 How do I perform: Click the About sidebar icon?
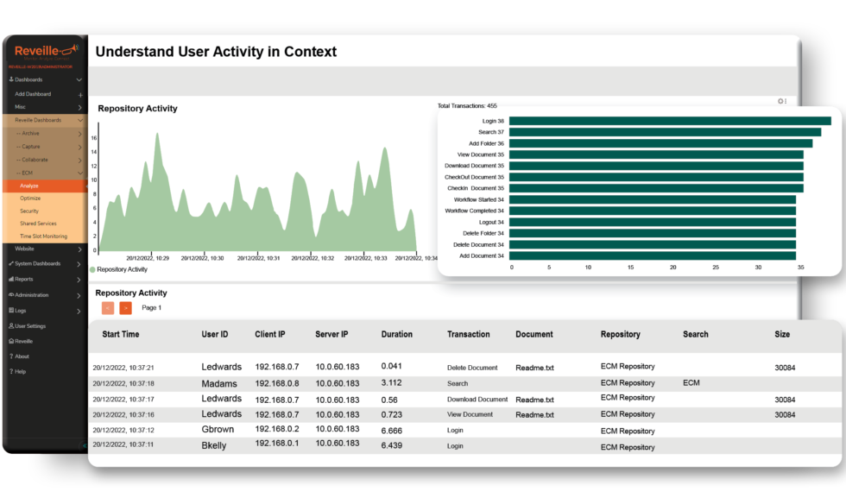[x=10, y=356]
